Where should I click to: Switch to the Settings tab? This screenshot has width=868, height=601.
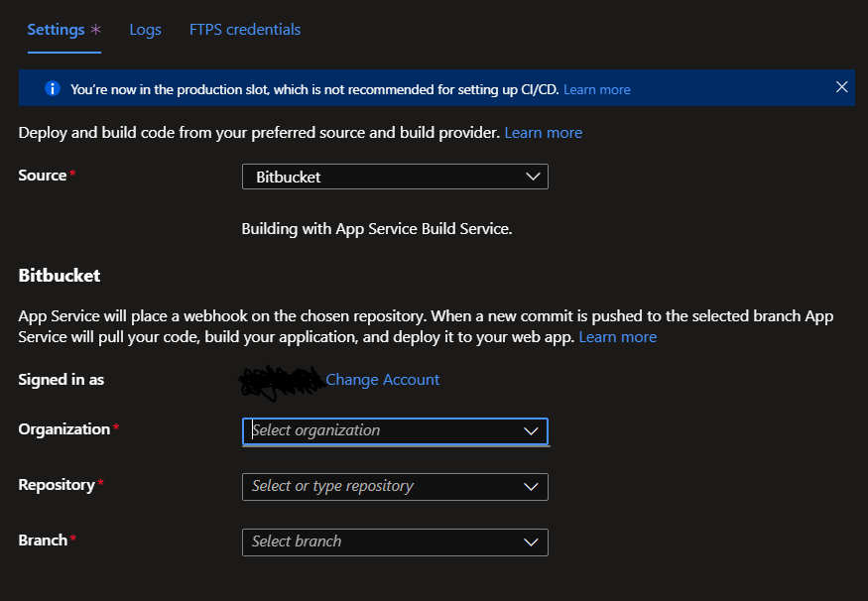click(x=63, y=30)
